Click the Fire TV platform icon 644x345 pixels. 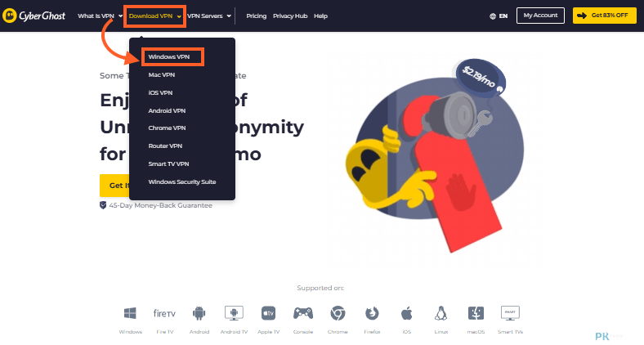[164, 313]
